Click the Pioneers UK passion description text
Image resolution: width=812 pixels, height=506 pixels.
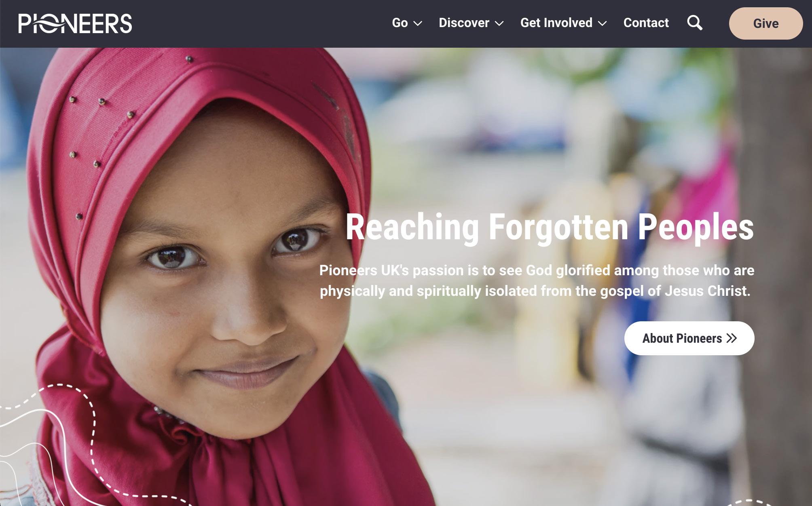point(537,280)
